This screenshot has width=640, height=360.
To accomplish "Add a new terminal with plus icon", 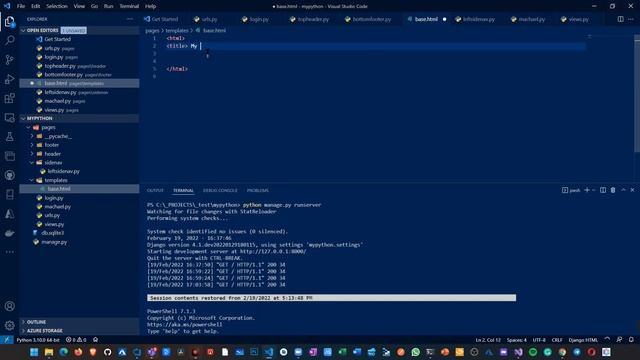I will (x=587, y=190).
